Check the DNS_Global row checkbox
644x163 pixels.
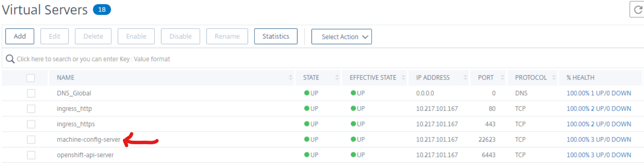click(31, 93)
